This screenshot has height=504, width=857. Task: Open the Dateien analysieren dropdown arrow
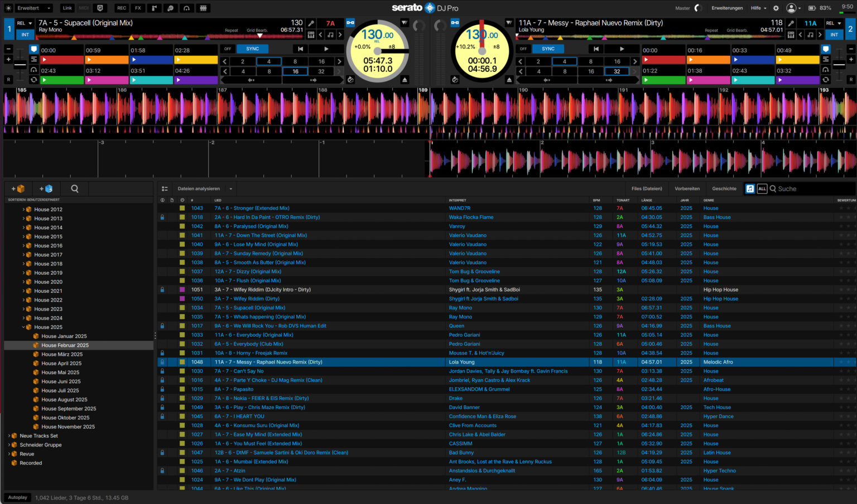point(231,188)
